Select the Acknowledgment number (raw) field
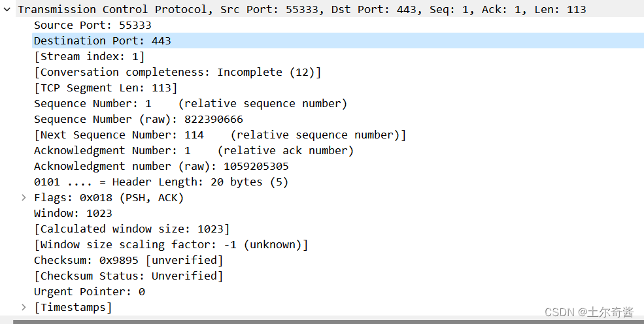 (x=161, y=166)
